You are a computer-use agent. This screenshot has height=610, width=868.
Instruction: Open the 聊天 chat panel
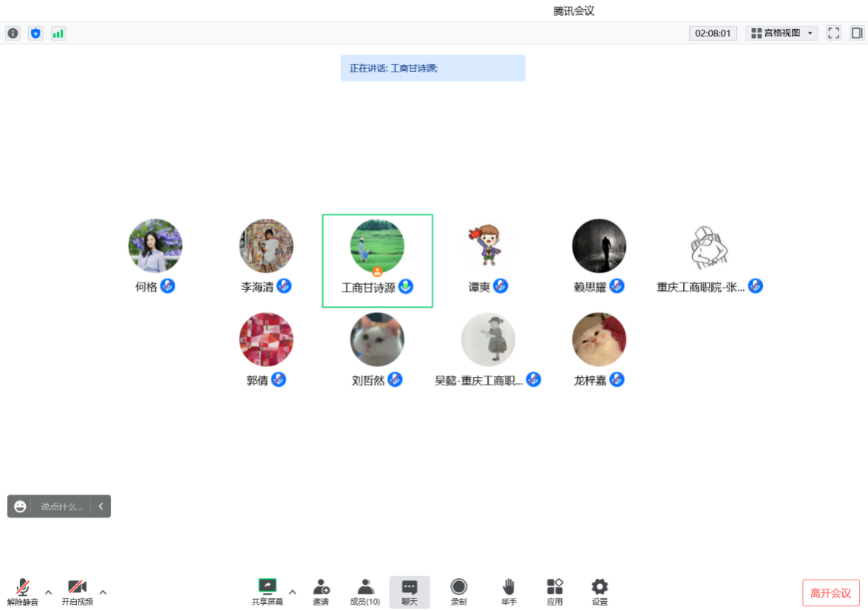(410, 592)
